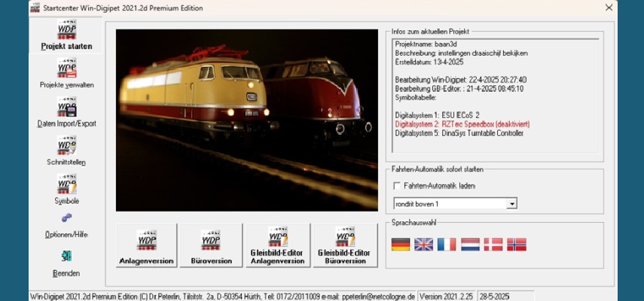The height and width of the screenshot is (301, 644).
Task: Click the Projekt starten sidebar icon
Action: click(66, 31)
